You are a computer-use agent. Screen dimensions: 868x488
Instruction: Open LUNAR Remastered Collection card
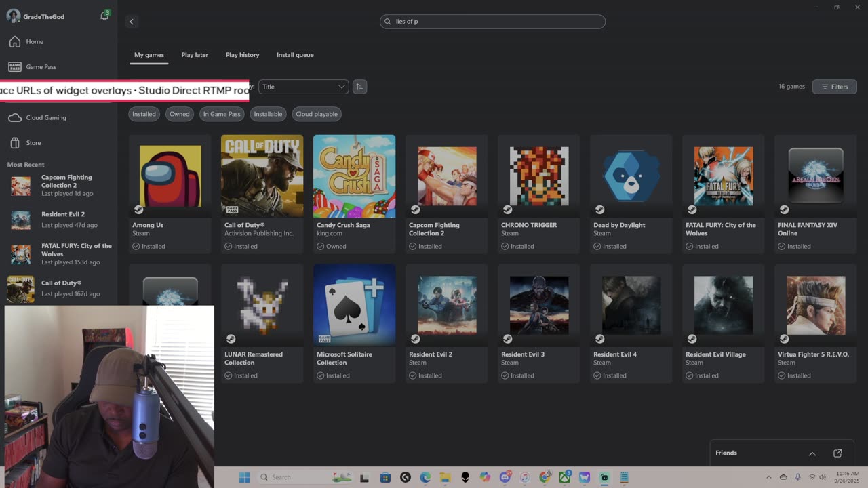(262, 323)
